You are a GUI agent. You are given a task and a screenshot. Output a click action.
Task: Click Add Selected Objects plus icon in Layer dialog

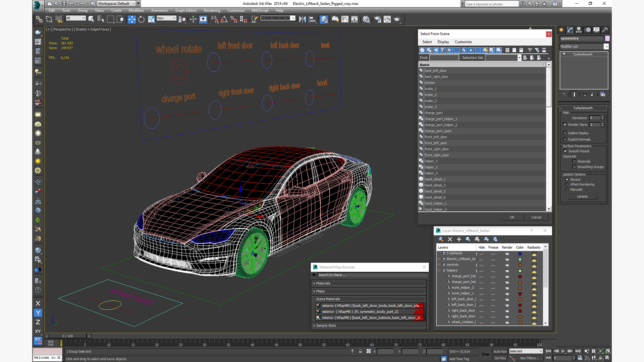(x=459, y=239)
